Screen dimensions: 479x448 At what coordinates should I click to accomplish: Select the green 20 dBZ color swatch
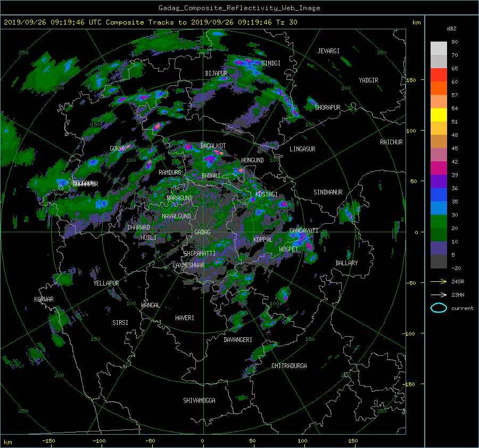[439, 222]
